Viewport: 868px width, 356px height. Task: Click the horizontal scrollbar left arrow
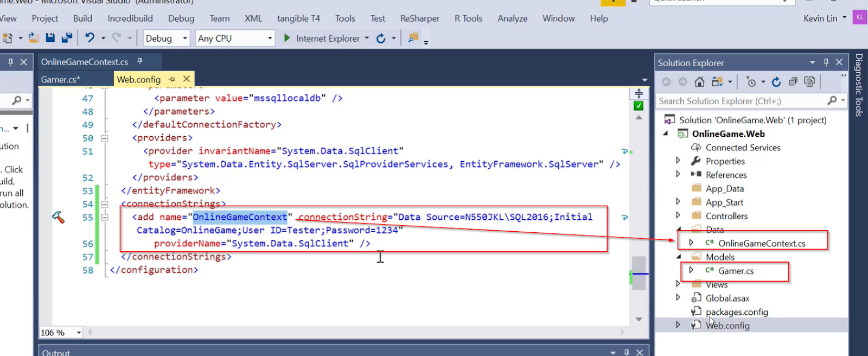coord(90,332)
